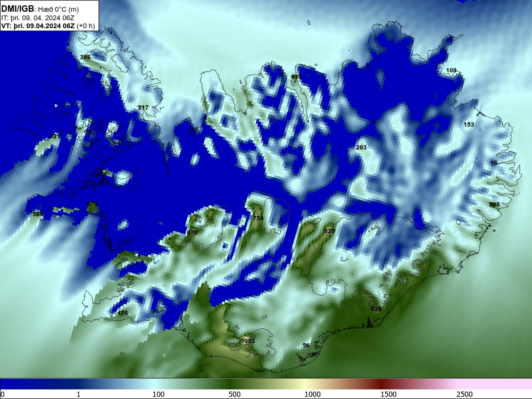Click the 153 value on the map

pos(469,124)
